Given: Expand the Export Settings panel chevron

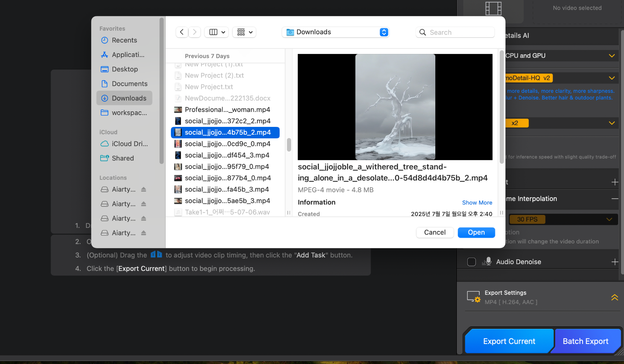Looking at the screenshot, I should [x=614, y=297].
